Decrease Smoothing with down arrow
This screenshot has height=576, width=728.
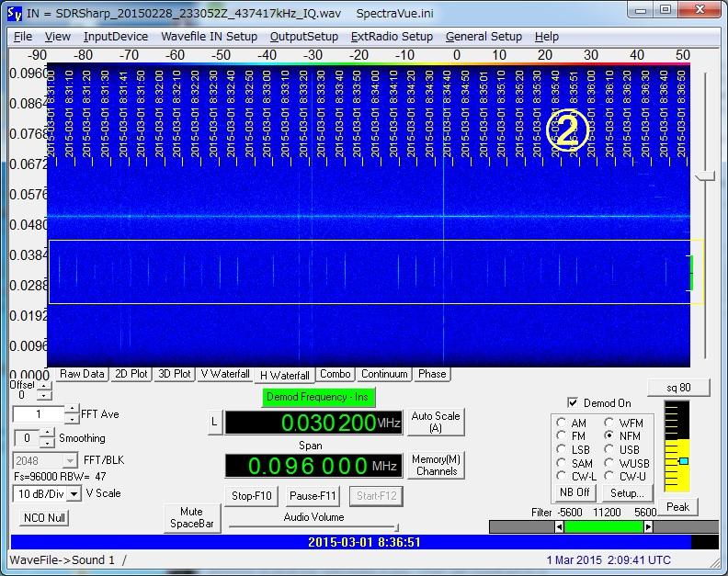click(48, 443)
